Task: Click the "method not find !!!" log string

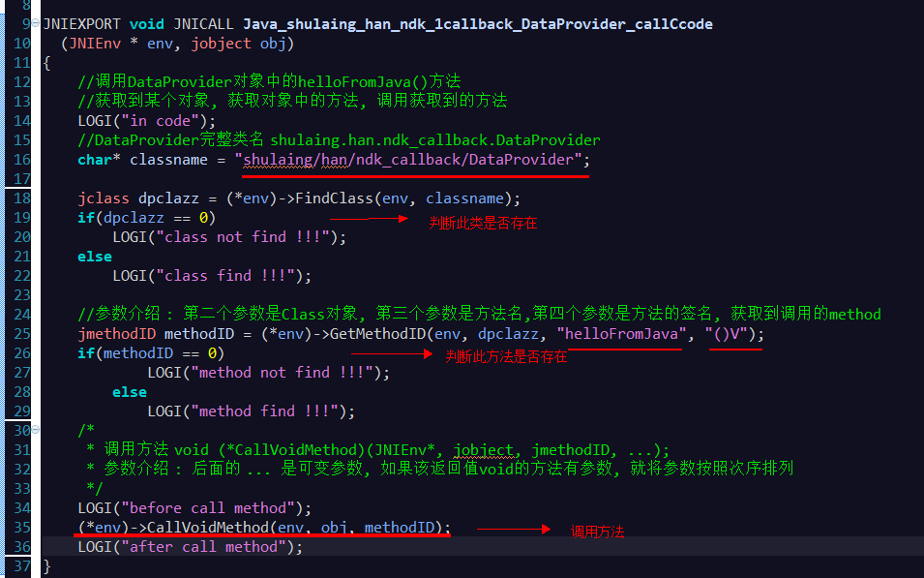Action: pyautogui.click(x=282, y=373)
